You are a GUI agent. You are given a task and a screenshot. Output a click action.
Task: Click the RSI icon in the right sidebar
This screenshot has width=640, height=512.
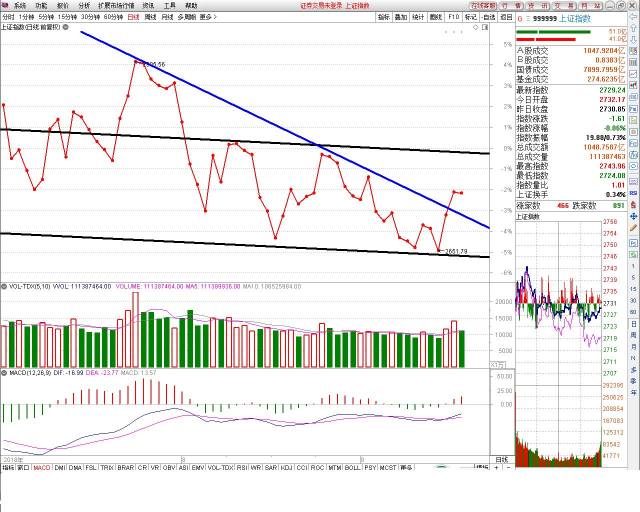pos(633,193)
